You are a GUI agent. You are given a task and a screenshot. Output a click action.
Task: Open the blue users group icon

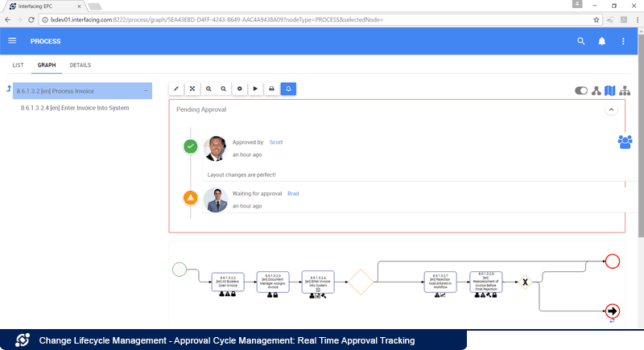(625, 141)
